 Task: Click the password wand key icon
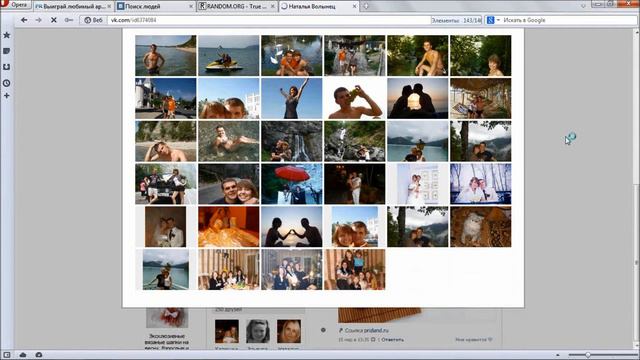69,20
